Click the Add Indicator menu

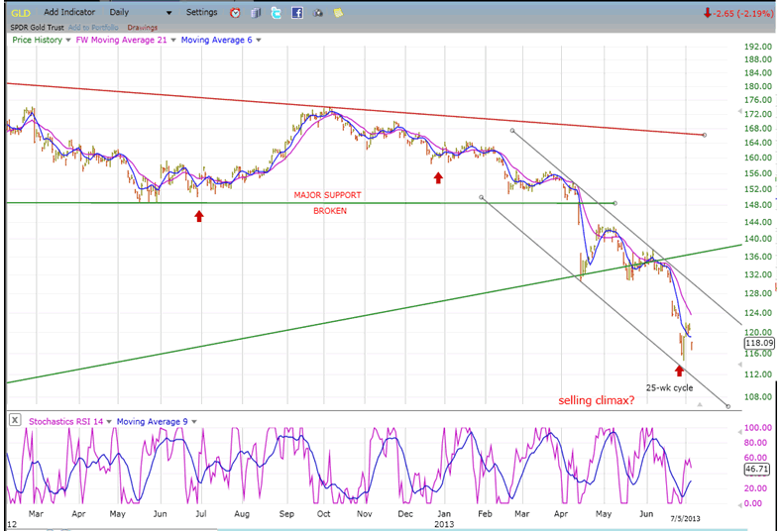pyautogui.click(x=70, y=12)
